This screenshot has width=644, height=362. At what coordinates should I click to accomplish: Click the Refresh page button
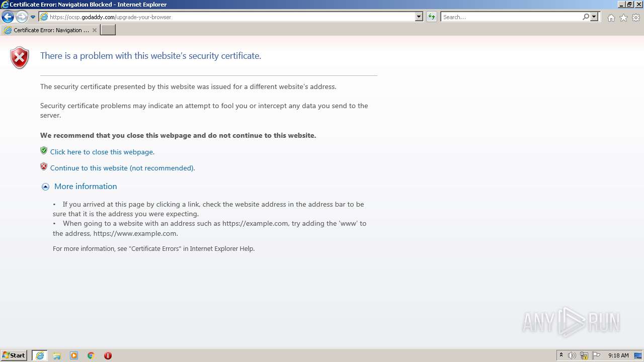[432, 17]
